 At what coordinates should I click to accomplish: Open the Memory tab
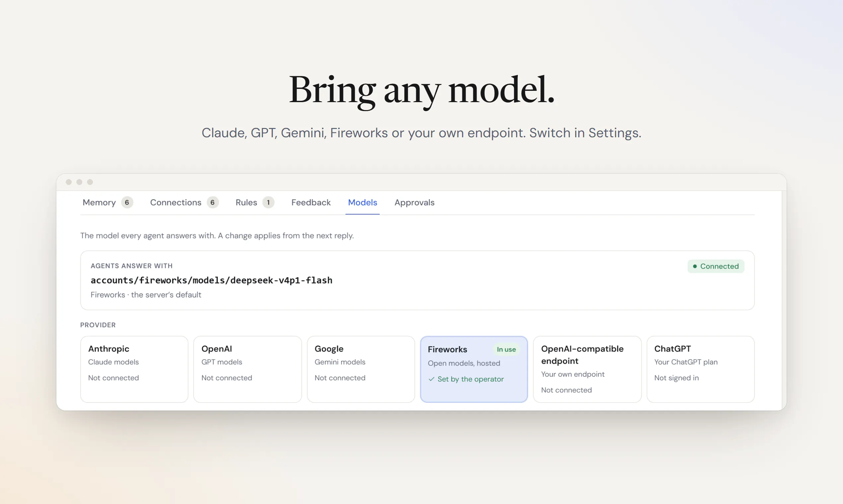108,202
